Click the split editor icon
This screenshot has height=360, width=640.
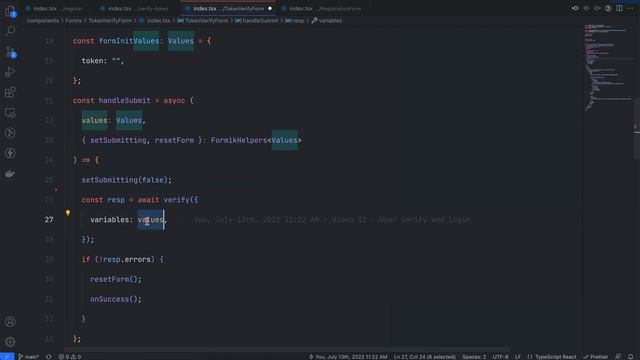[620, 8]
